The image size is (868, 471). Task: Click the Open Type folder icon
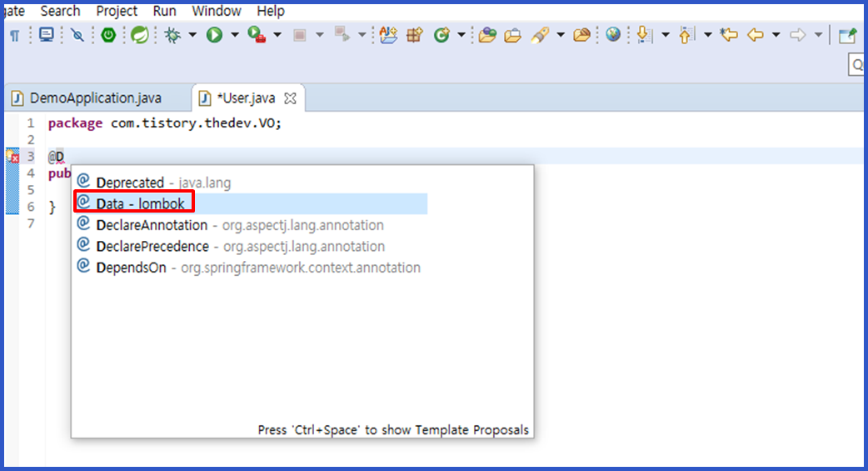(487, 35)
